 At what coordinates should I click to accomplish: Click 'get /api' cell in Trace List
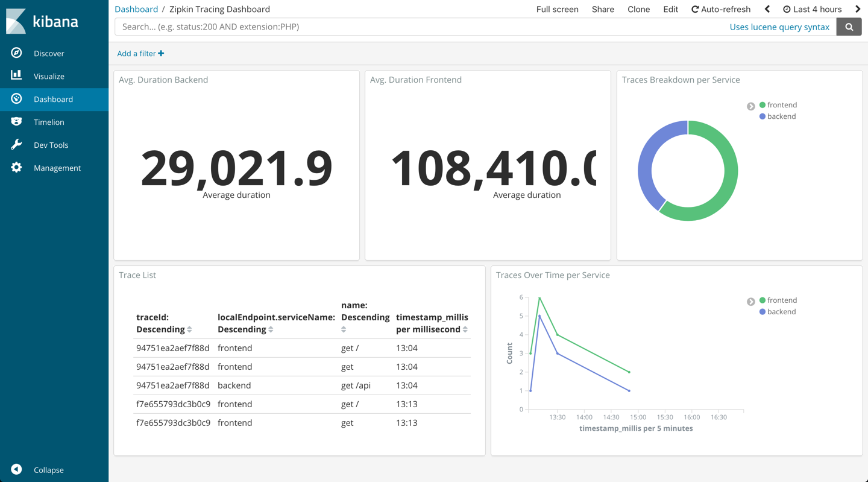tap(356, 385)
